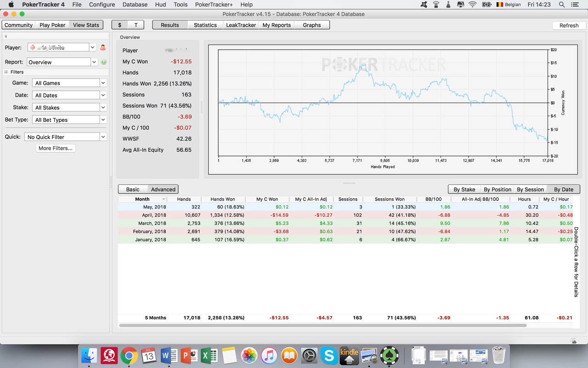Select the Basic stats view
This screenshot has width=588, height=368.
click(133, 189)
